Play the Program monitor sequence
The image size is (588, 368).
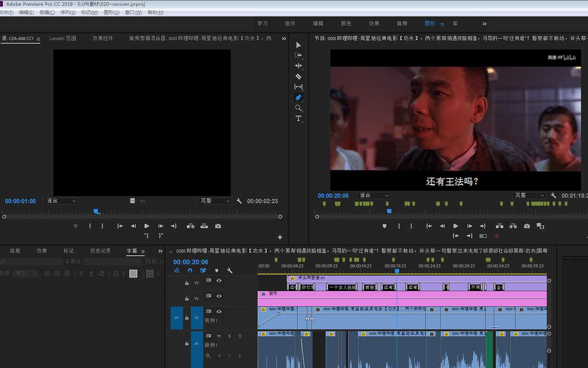456,226
